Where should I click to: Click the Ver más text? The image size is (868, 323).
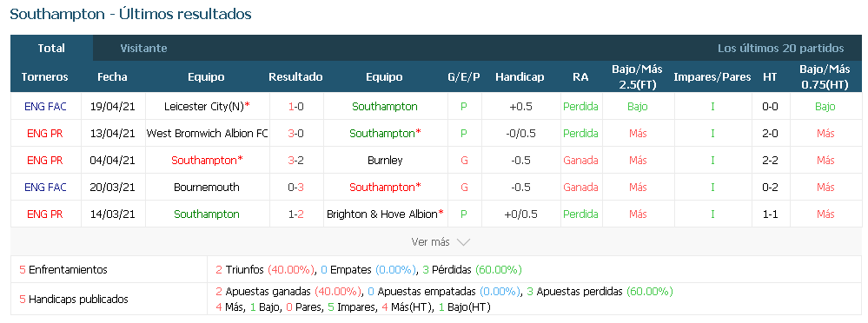tap(430, 242)
